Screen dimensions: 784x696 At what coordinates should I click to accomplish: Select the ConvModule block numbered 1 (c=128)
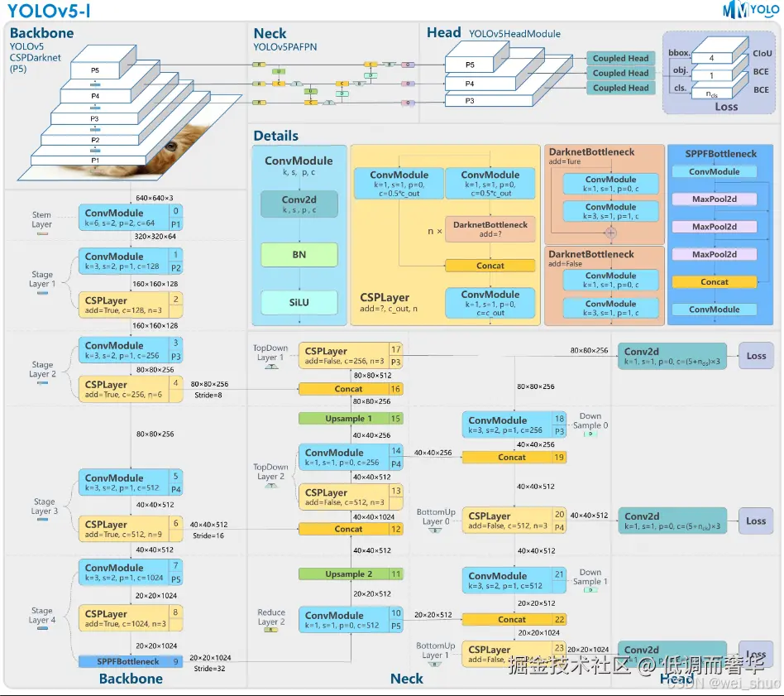(x=131, y=261)
